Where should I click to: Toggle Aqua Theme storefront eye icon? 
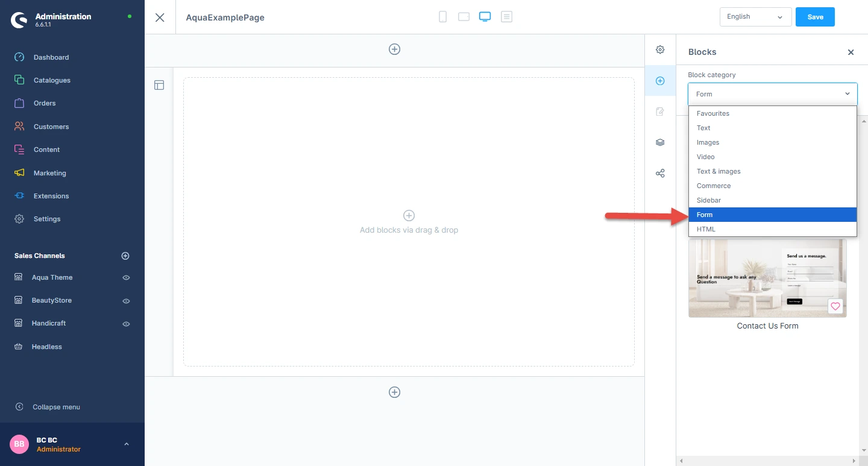tap(126, 278)
